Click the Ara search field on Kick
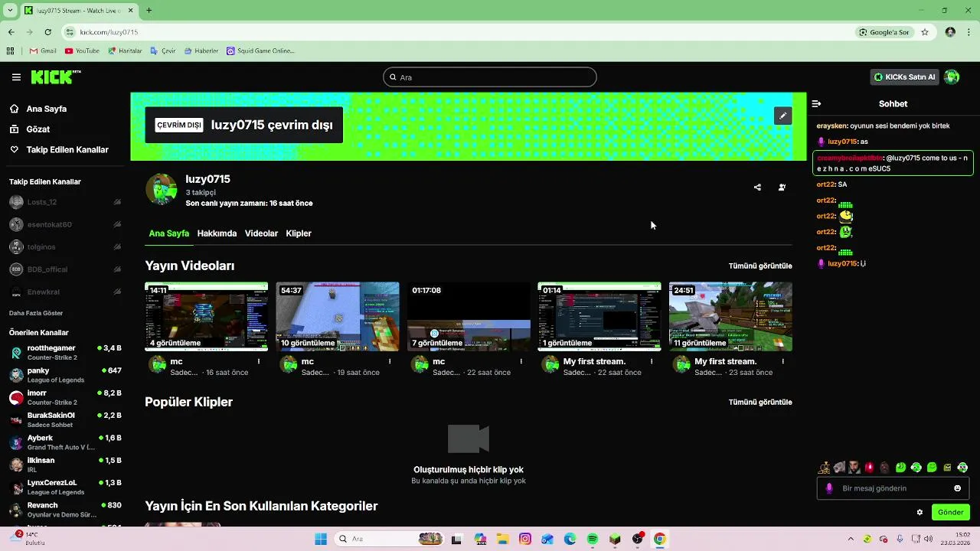This screenshot has height=551, width=980. (x=490, y=77)
